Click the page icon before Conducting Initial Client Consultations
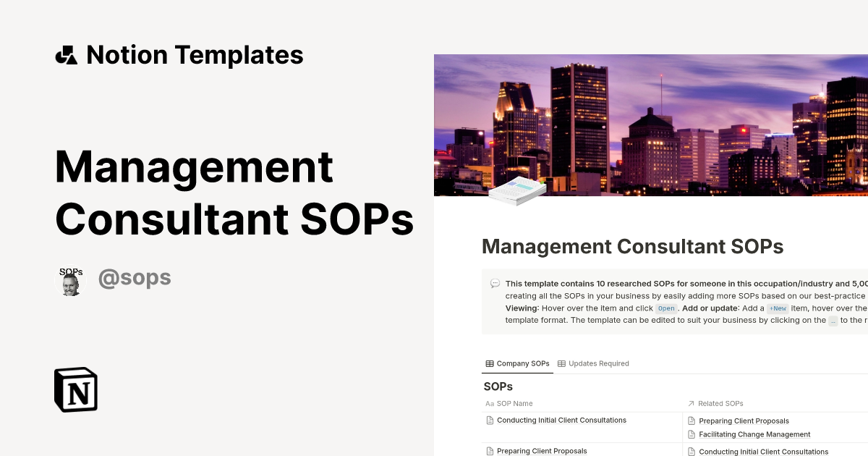The image size is (868, 456). pyautogui.click(x=489, y=420)
